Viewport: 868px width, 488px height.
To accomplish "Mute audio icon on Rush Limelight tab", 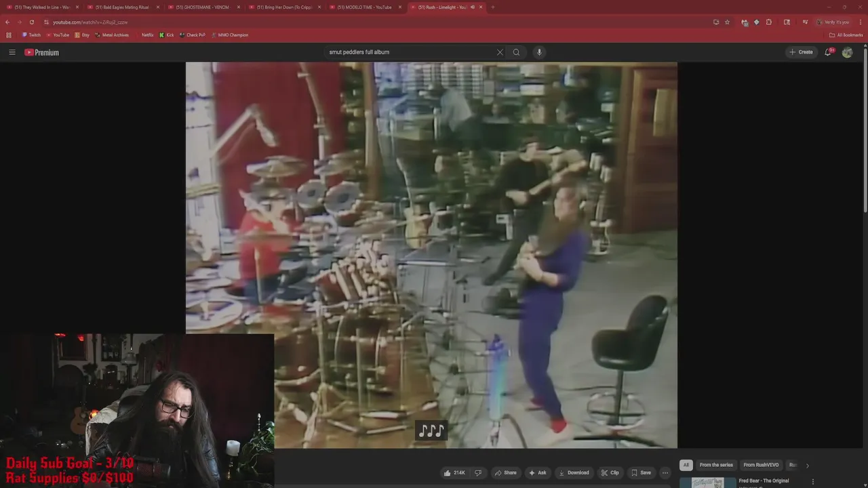I will (472, 7).
